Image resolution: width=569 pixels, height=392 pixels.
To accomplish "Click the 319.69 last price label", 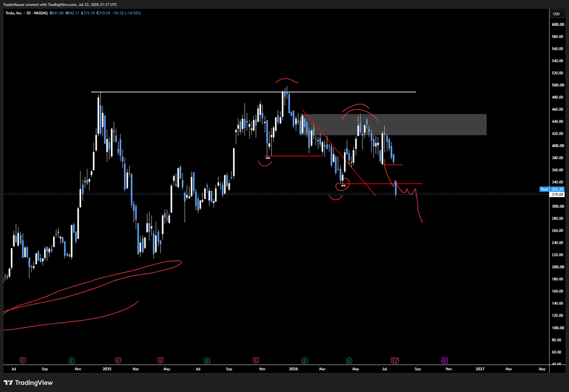I will [558, 195].
